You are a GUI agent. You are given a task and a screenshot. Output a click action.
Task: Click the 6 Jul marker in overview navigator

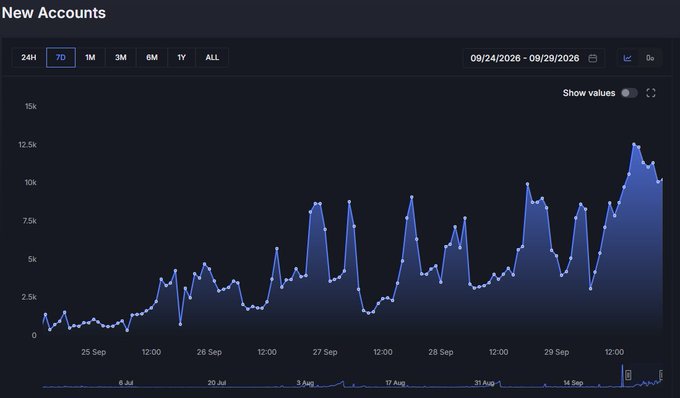click(x=126, y=383)
